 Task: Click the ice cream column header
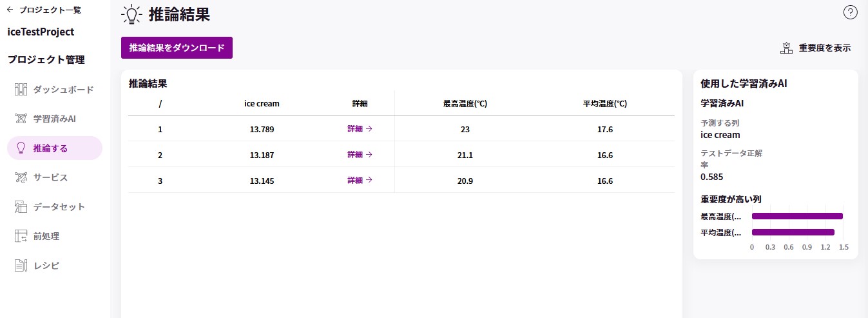point(262,103)
